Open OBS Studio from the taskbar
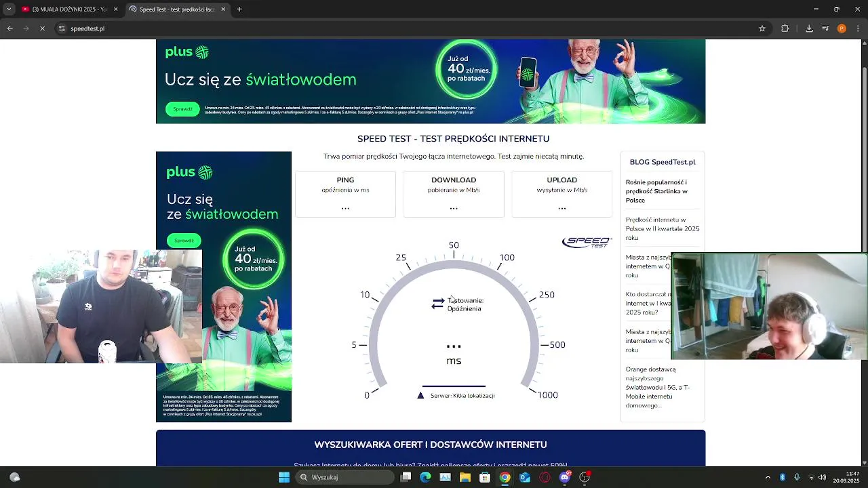This screenshot has width=868, height=488. pyautogui.click(x=585, y=477)
